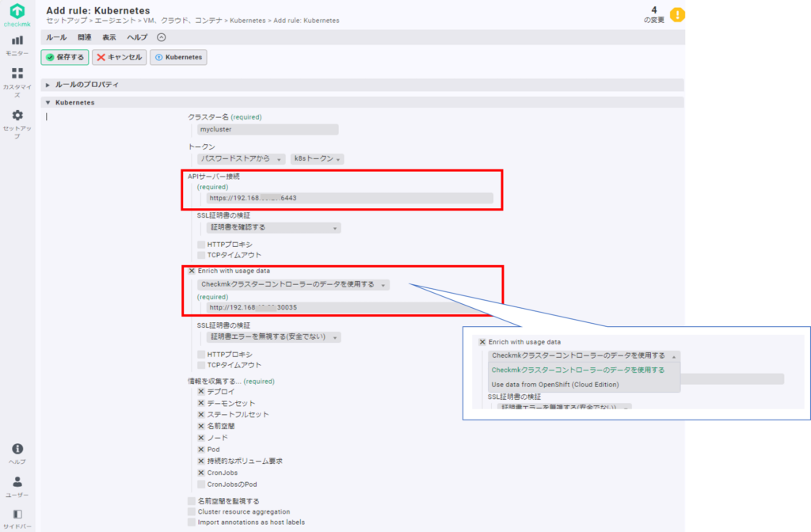Open the k8sトークン dropdown
The height and width of the screenshot is (532, 811).
click(317, 159)
